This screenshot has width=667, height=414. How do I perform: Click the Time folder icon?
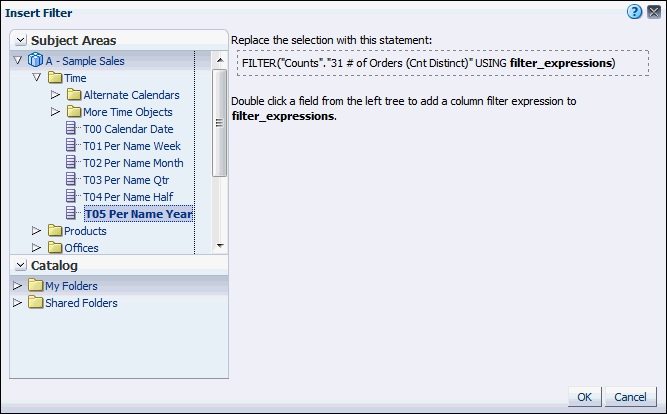(55, 77)
